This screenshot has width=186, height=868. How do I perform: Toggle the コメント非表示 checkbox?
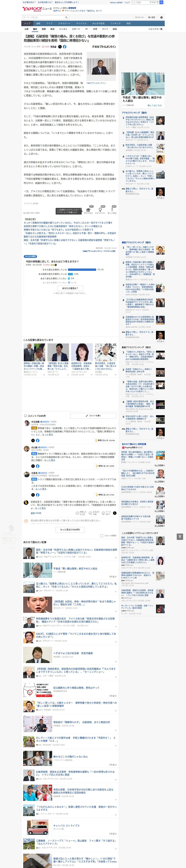coord(102,535)
